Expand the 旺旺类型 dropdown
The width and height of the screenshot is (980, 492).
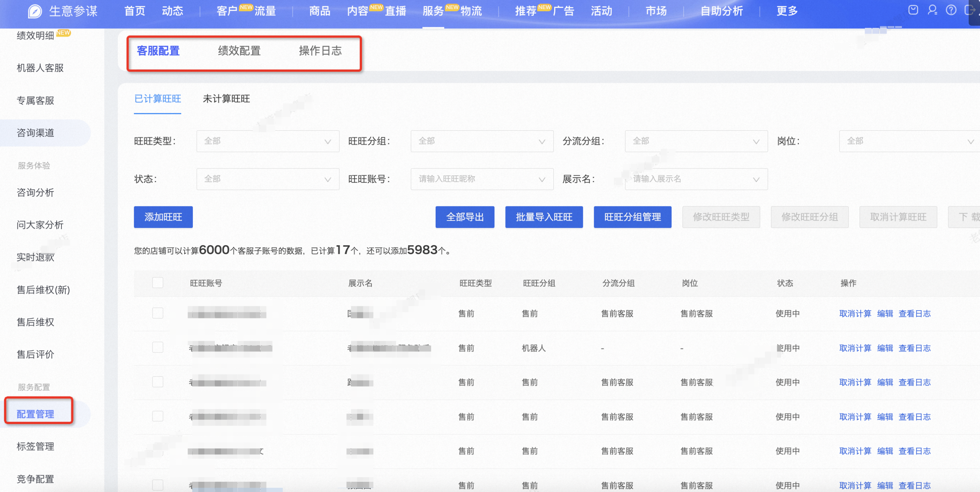pos(268,141)
